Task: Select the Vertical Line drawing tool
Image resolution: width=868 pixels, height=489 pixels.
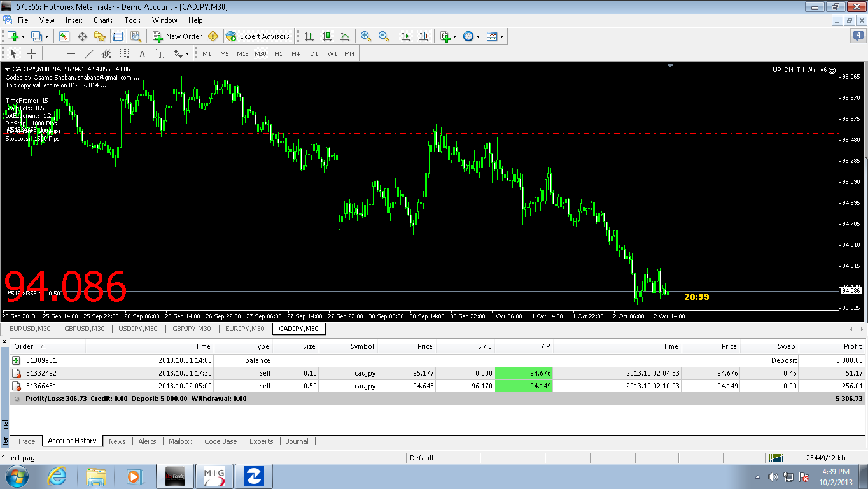Action: 53,53
